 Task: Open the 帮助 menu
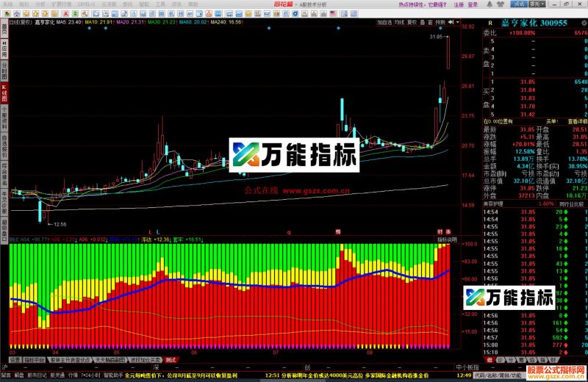193,4
